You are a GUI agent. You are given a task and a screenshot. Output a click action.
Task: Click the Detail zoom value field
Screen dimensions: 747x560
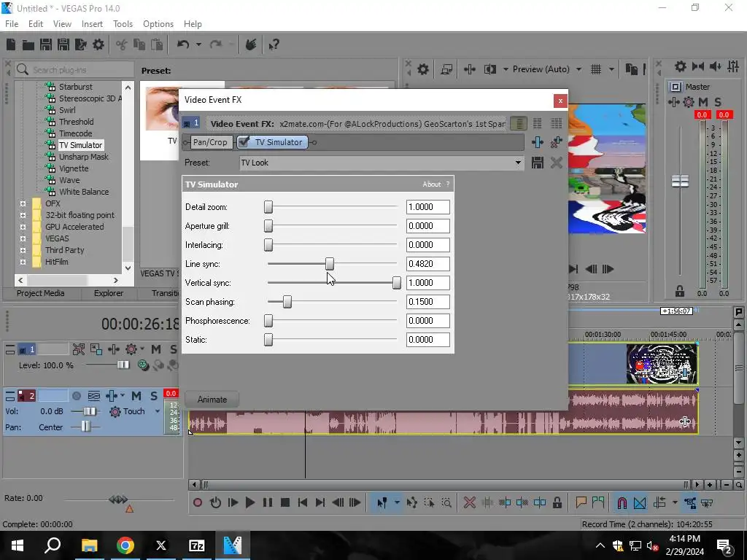click(x=427, y=207)
